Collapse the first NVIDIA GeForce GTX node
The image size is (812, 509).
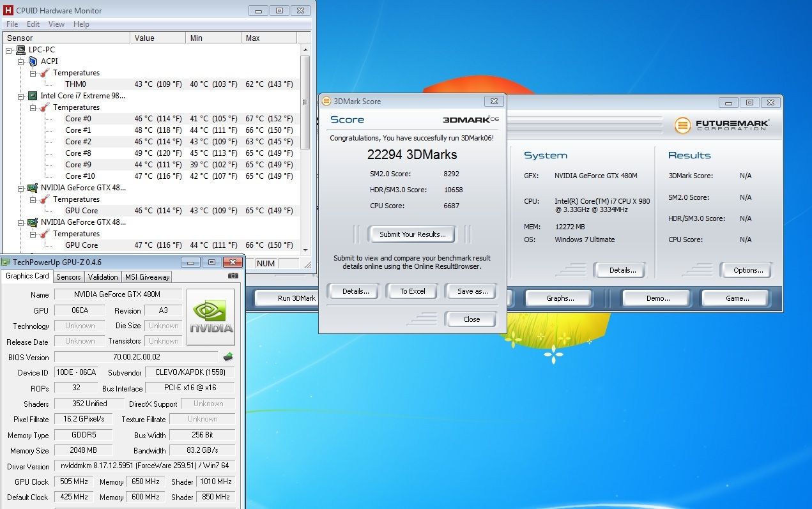tap(21, 188)
